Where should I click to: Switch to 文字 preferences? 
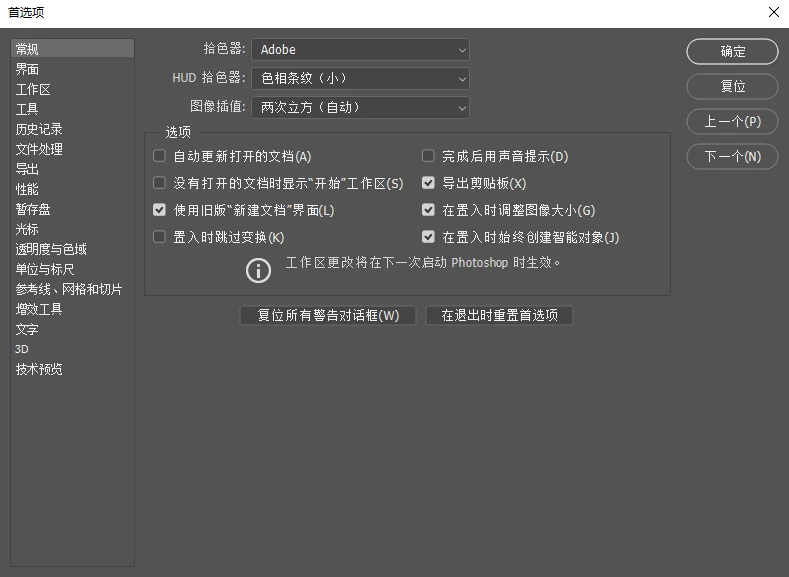point(72,329)
